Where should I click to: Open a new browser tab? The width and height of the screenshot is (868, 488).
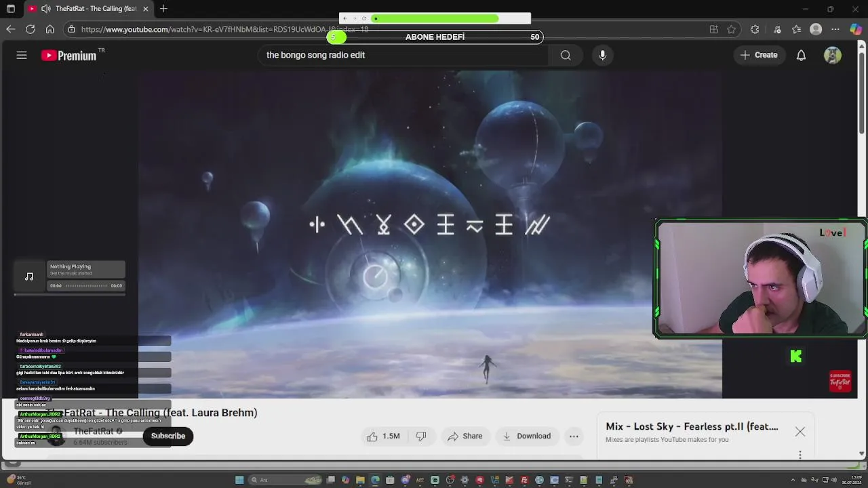click(163, 9)
